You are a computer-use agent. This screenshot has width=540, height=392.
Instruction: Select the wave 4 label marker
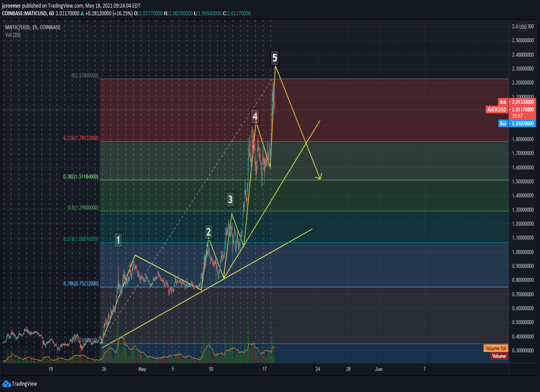(x=255, y=116)
